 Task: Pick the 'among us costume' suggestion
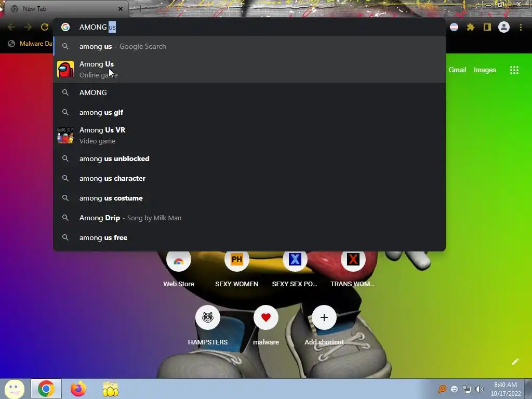249,198
